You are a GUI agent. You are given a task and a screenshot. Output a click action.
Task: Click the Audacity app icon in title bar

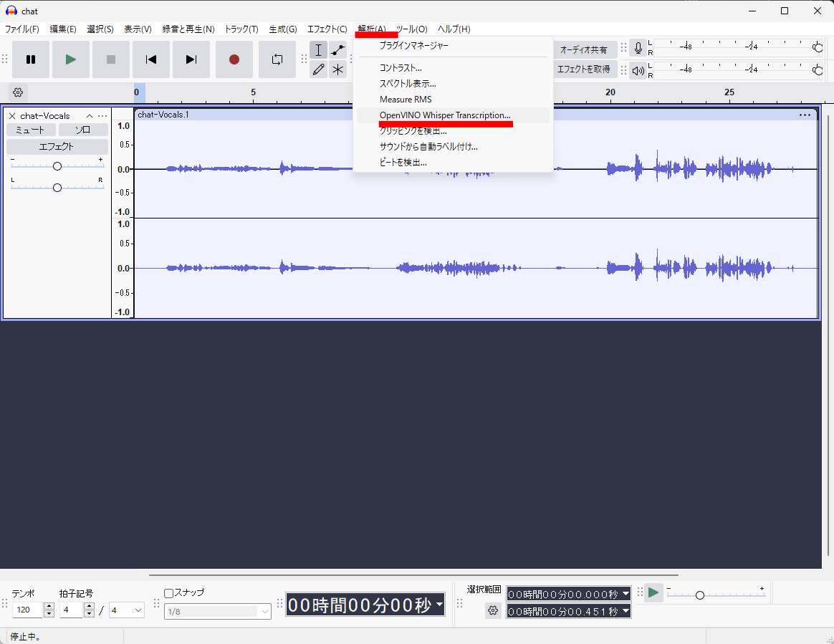coord(11,11)
